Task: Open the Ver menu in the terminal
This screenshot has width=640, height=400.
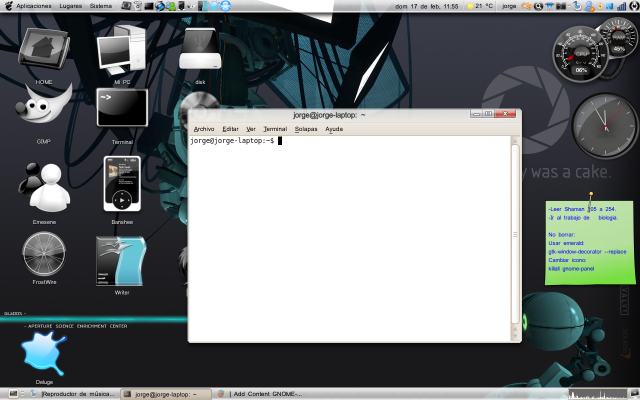Action: click(251, 129)
